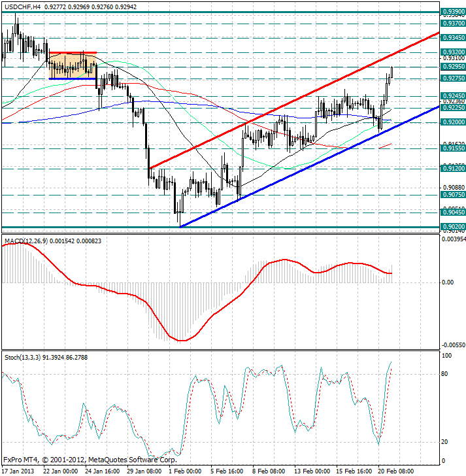Select the short red line atop the orange rectangle
This screenshot has width=466, height=476.
(73, 53)
